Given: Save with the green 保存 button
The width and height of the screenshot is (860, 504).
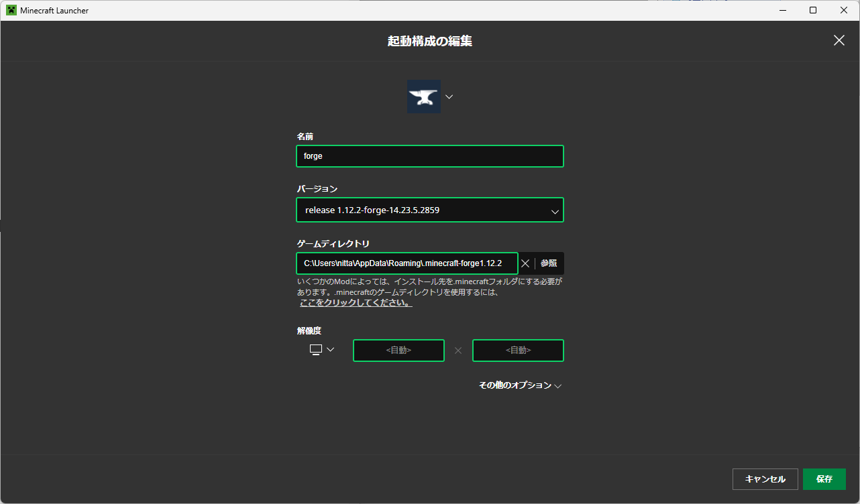Looking at the screenshot, I should pos(824,479).
